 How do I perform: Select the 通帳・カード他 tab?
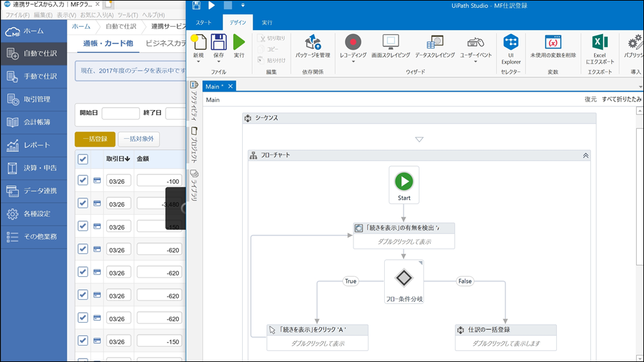pos(108,43)
